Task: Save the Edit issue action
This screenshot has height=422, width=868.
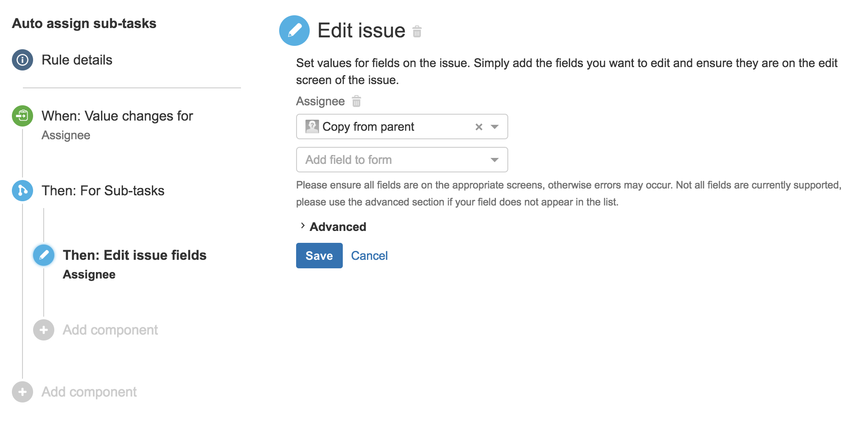Action: pyautogui.click(x=319, y=255)
